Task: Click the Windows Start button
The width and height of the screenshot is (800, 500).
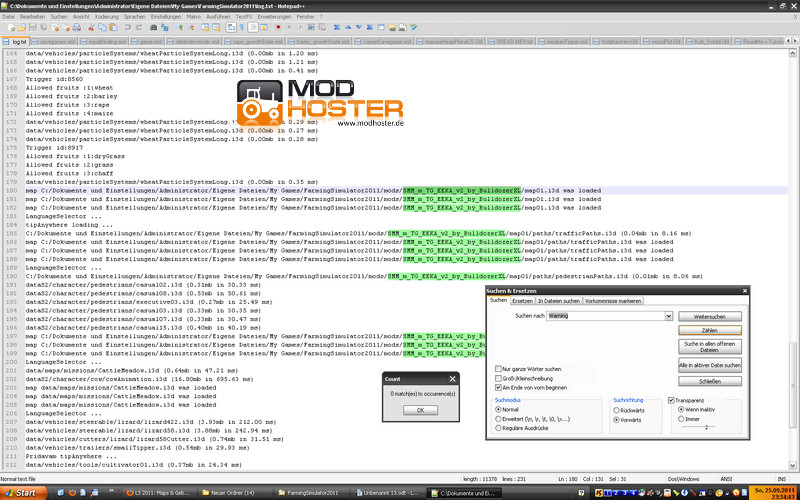Action: click(23, 493)
